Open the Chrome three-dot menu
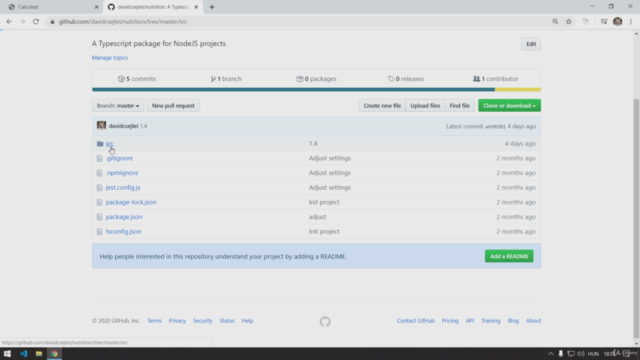This screenshot has height=360, width=640. click(x=631, y=22)
